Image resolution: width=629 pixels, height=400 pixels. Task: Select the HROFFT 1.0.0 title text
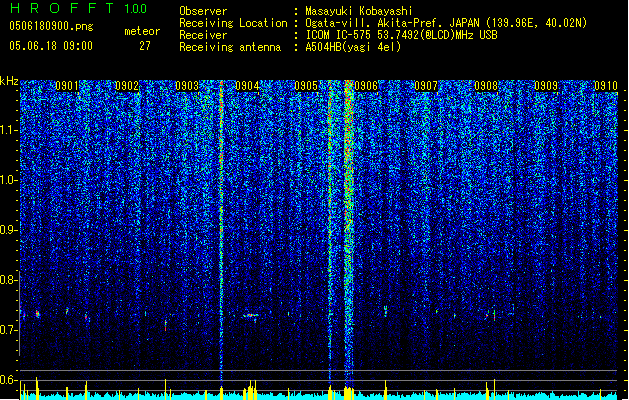[78, 8]
